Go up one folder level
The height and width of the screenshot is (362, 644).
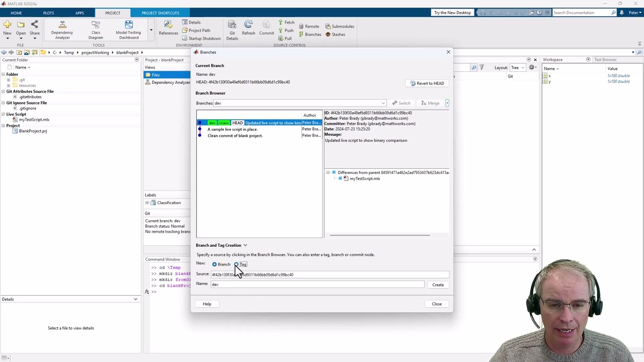[x=19, y=52]
